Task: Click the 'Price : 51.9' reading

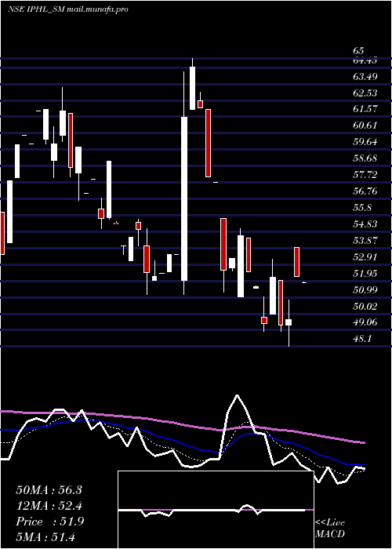Action: pos(50,522)
